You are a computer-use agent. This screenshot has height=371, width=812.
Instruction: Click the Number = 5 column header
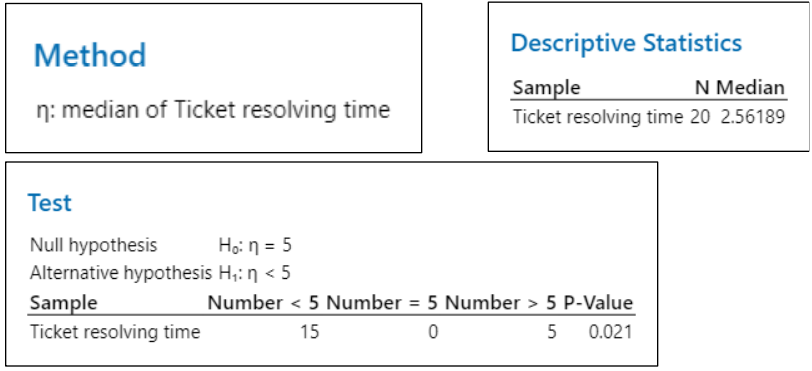click(x=382, y=303)
